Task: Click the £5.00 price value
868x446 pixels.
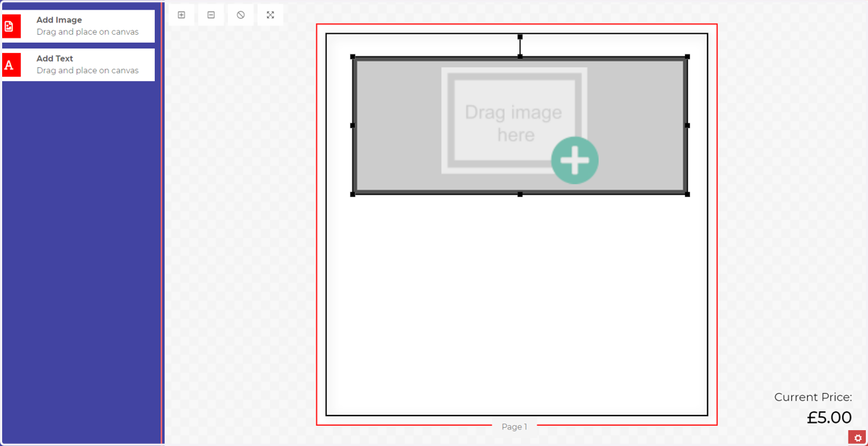Action: (829, 418)
